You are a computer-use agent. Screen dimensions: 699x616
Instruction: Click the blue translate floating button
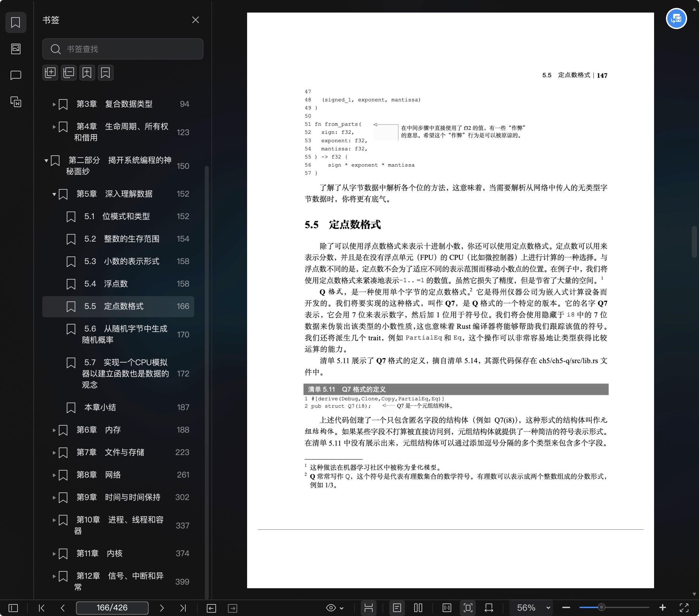coord(676,19)
